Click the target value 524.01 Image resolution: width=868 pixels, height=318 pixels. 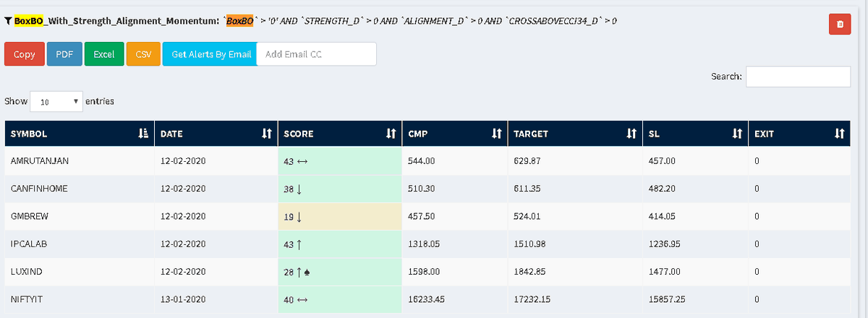click(527, 216)
